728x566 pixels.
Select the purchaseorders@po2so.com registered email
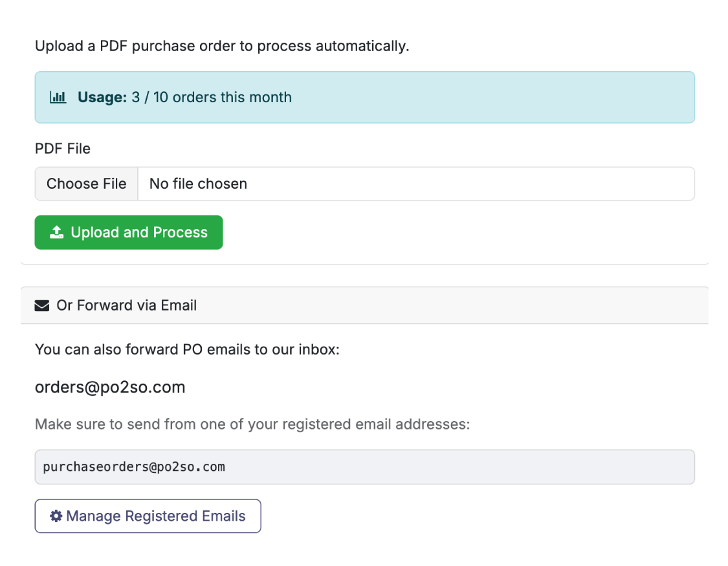(134, 466)
